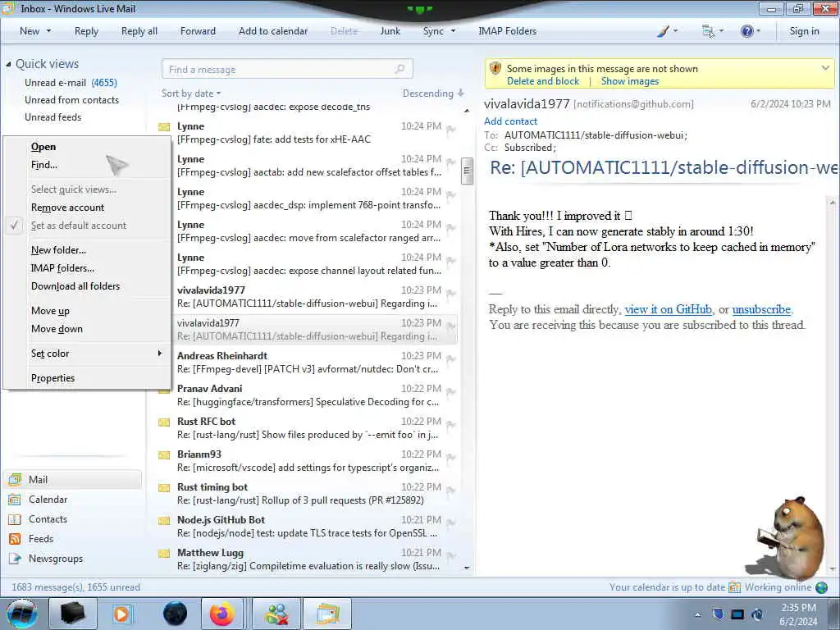Open Windows Live Messenger taskbar icon

click(x=277, y=614)
